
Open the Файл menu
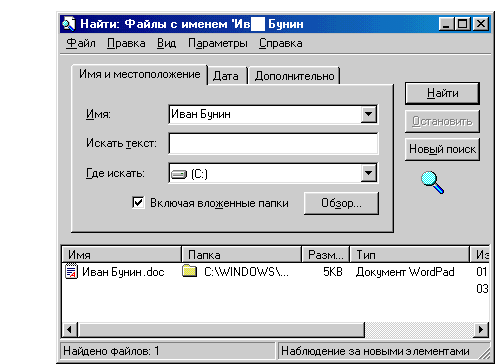coord(81,43)
